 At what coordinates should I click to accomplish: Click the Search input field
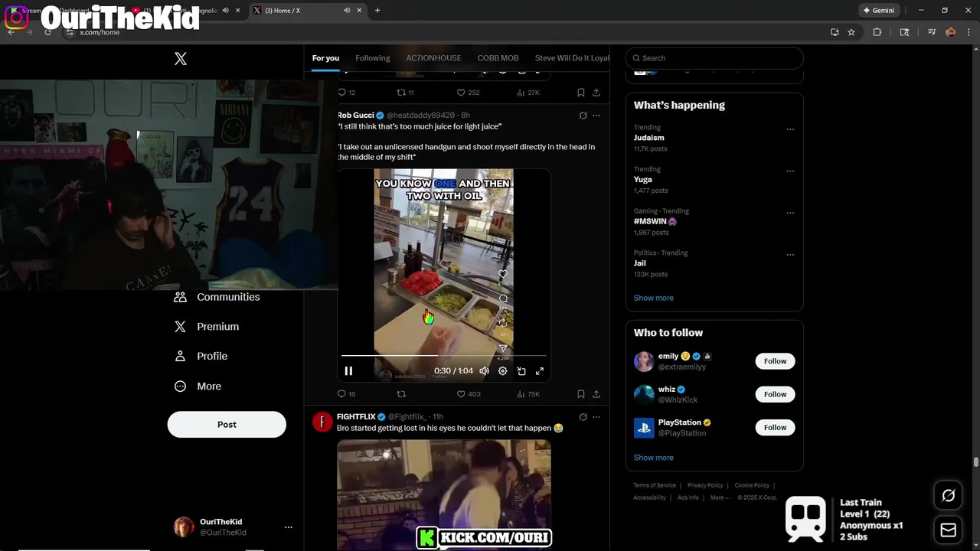point(714,58)
